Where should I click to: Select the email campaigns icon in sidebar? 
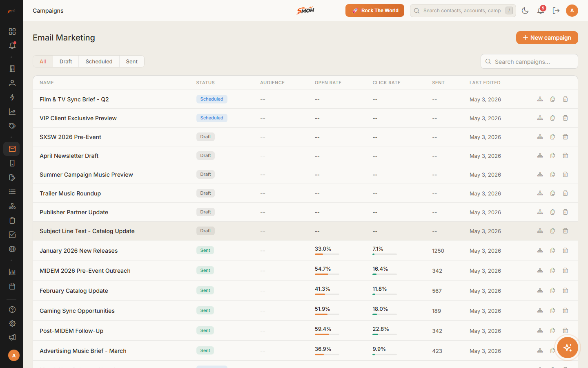(12, 149)
